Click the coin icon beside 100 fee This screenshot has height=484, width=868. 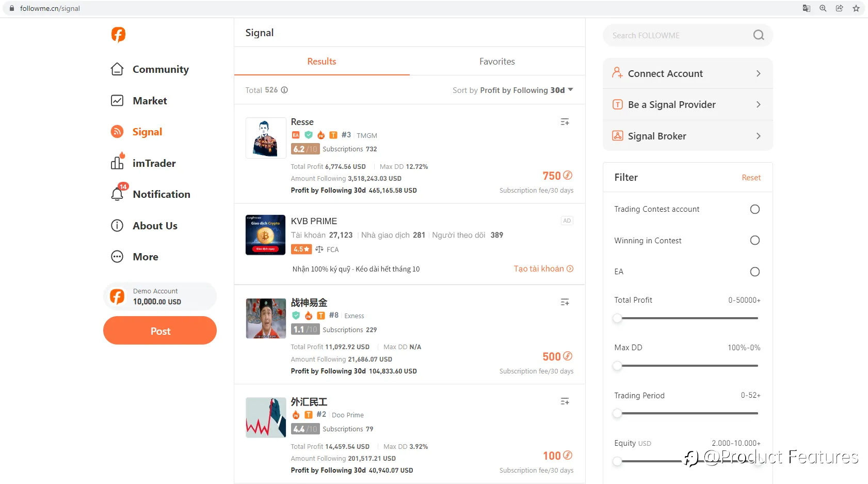(x=568, y=455)
